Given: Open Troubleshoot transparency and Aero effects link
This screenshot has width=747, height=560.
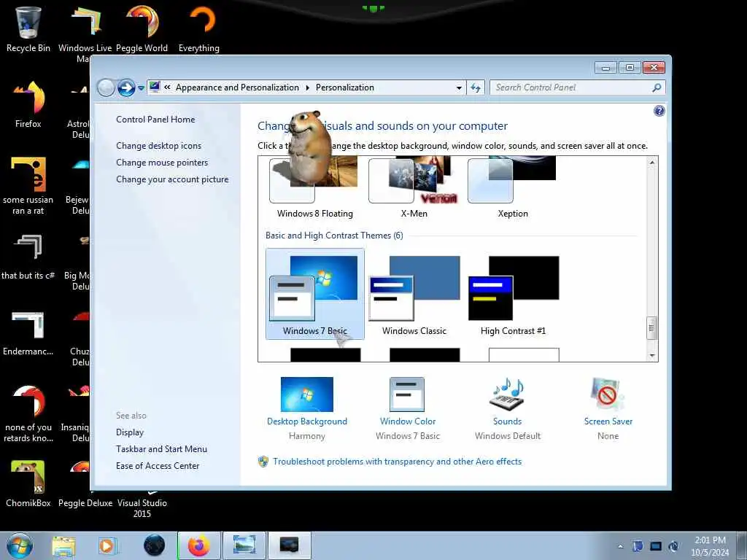Looking at the screenshot, I should pyautogui.click(x=398, y=462).
